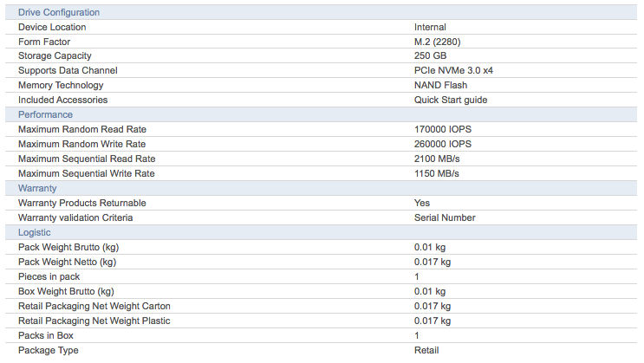Click the Pack Weight Brutto (kg) label
Image resolution: width=644 pixels, height=363 pixels.
pyautogui.click(x=68, y=247)
